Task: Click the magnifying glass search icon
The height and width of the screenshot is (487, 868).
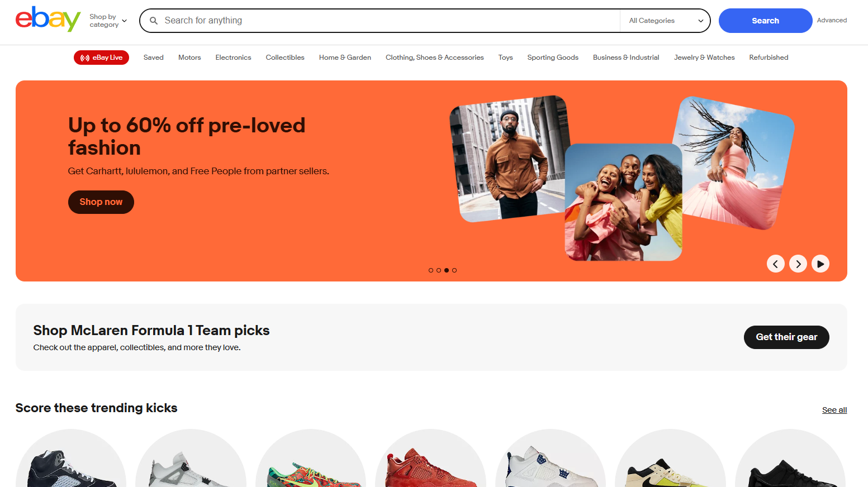Action: coord(154,21)
